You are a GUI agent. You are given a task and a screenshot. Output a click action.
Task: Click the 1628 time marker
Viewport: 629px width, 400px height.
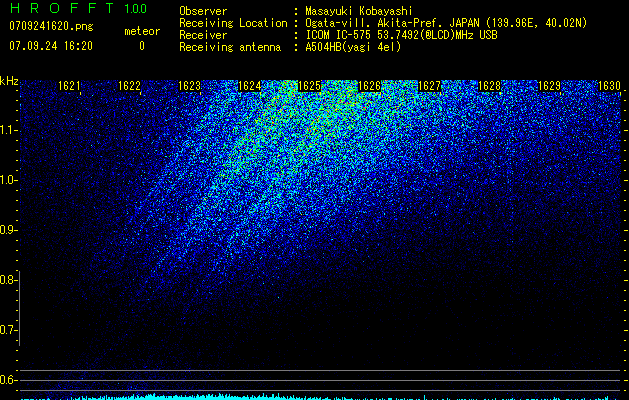point(489,86)
